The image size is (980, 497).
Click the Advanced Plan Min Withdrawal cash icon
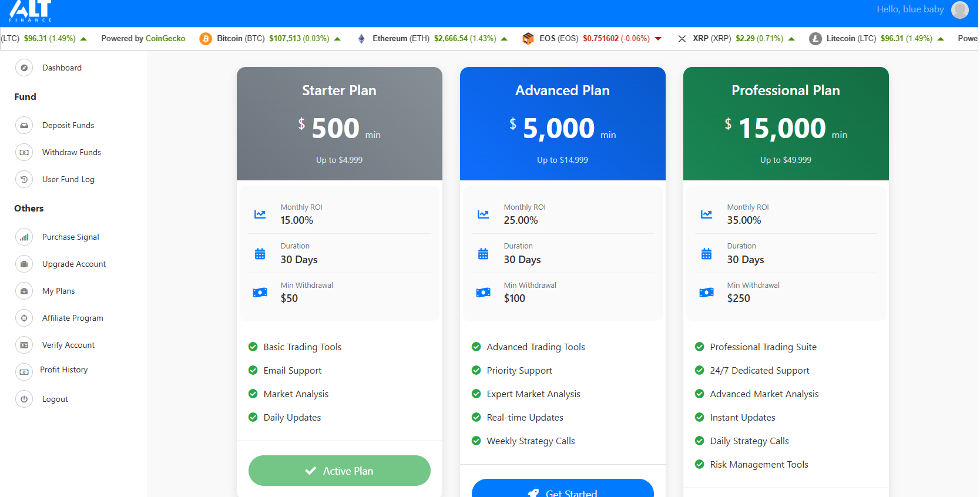[x=483, y=293]
